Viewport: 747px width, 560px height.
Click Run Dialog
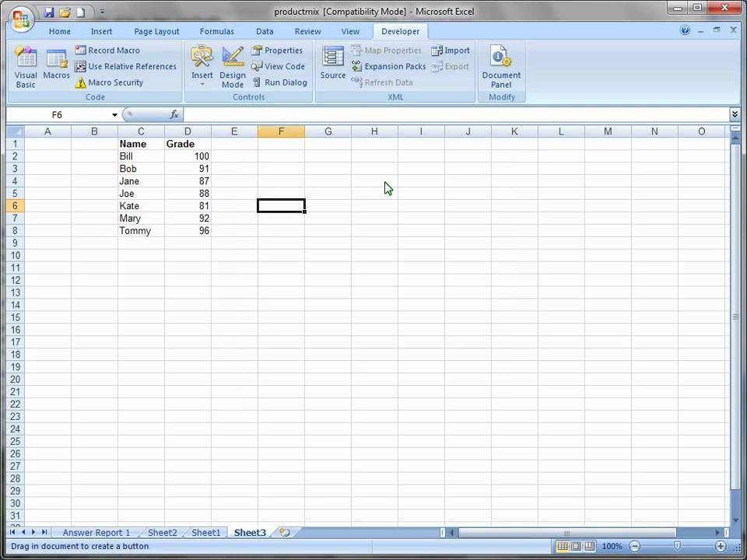tap(279, 82)
